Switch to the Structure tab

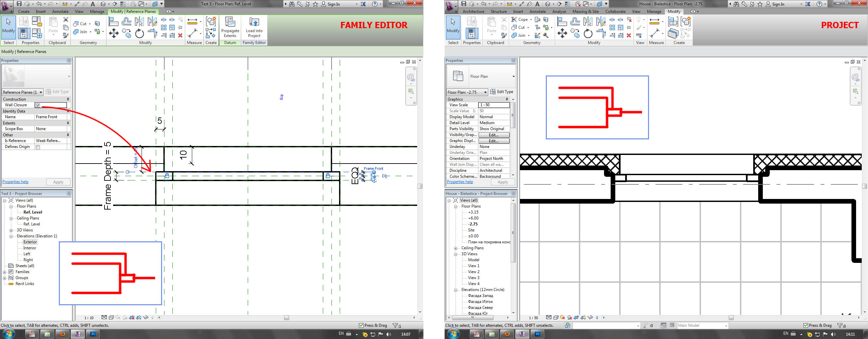[x=499, y=12]
